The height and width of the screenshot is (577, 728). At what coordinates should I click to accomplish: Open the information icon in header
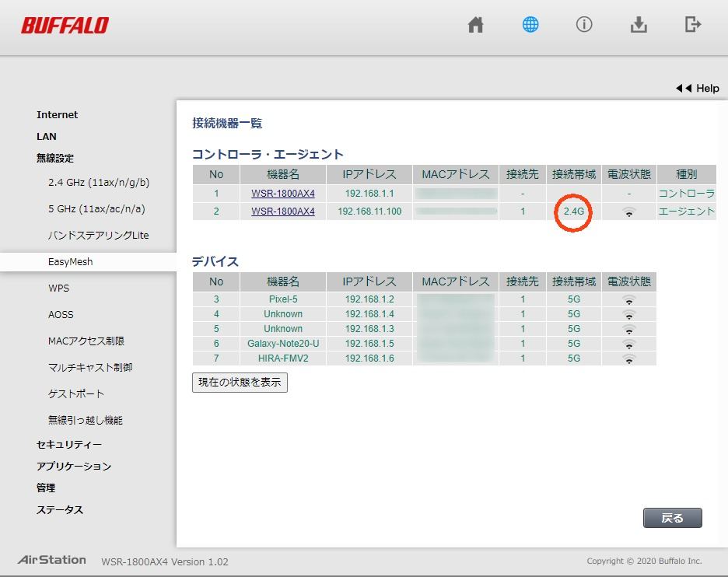[584, 25]
